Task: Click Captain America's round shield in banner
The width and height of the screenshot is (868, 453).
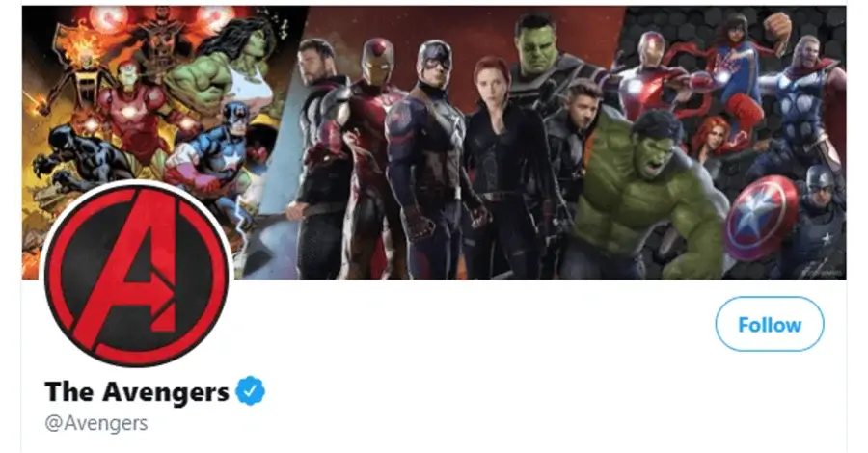Action: click(x=762, y=218)
